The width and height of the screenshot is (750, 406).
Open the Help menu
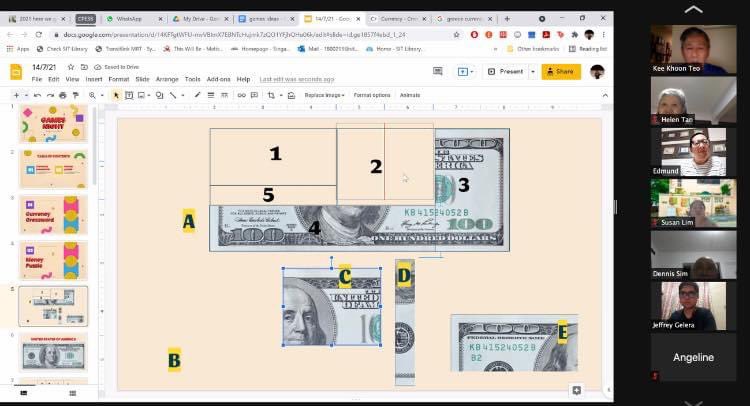click(243, 79)
